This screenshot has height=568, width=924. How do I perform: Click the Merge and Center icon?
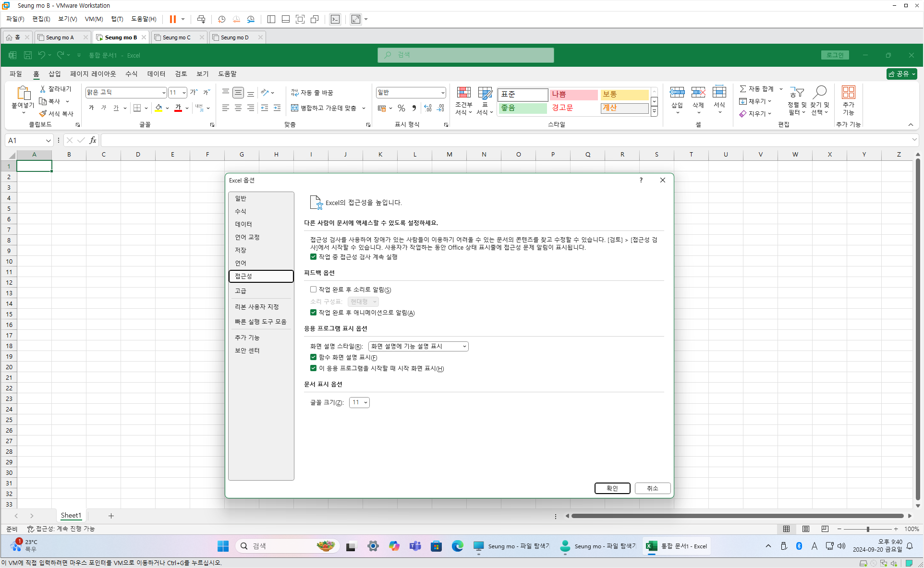[295, 108]
